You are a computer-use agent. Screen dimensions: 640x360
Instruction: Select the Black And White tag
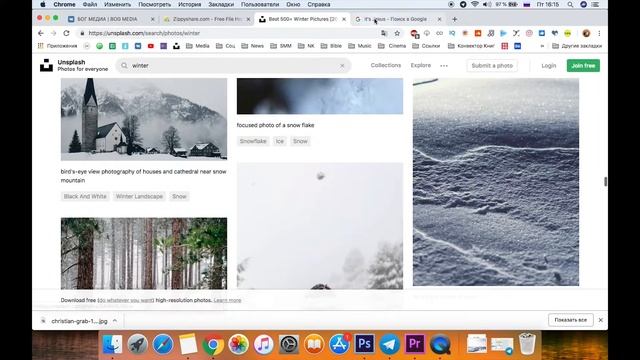point(85,196)
